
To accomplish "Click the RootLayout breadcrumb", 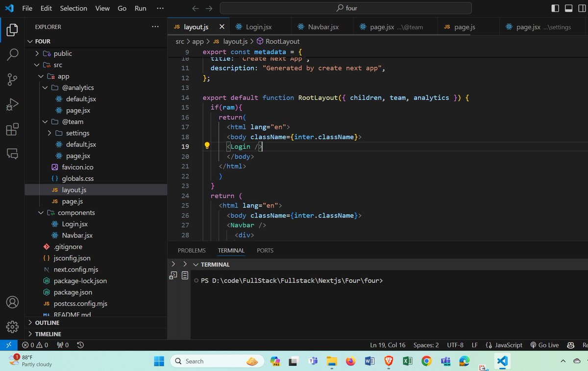I will click(277, 42).
